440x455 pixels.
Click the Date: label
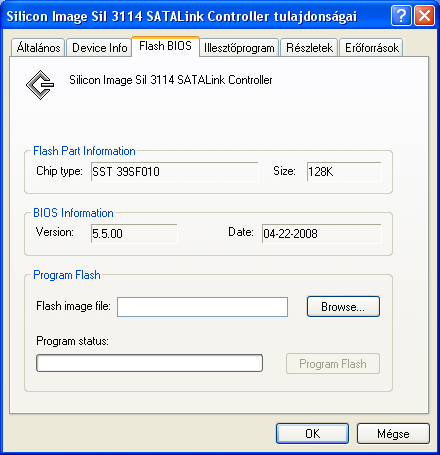[241, 232]
